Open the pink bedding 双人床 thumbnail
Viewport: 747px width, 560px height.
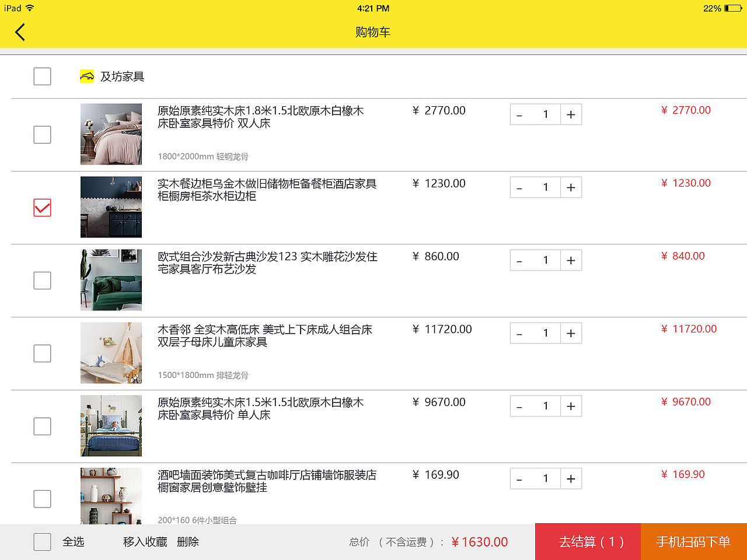pos(111,134)
